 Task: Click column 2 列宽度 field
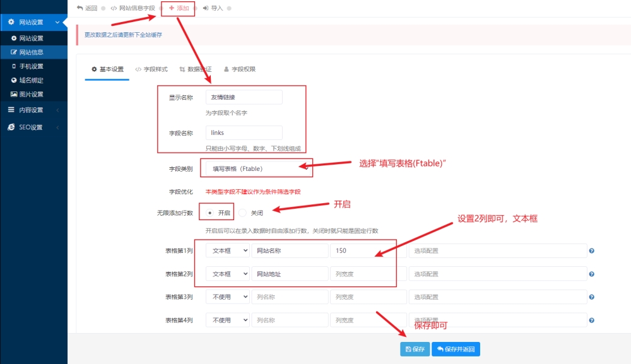tap(369, 274)
